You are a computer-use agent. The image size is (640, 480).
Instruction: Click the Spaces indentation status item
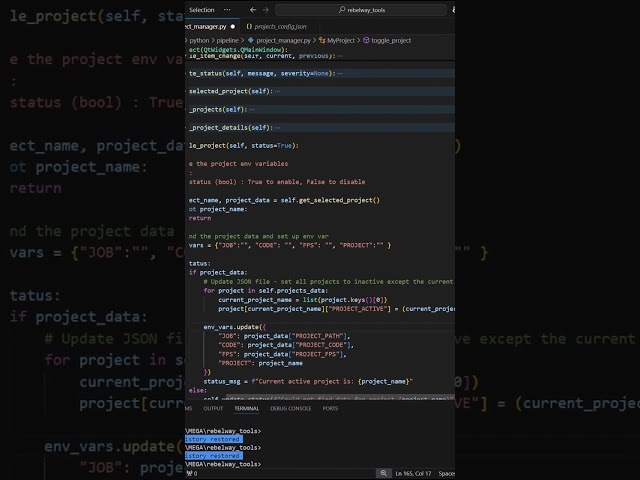pos(447,473)
